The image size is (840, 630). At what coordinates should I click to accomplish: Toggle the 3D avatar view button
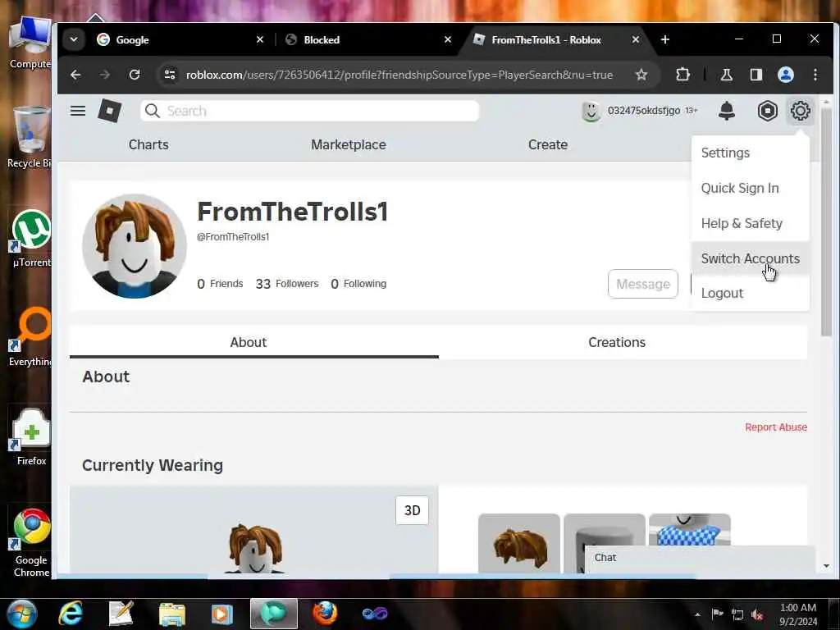(412, 510)
